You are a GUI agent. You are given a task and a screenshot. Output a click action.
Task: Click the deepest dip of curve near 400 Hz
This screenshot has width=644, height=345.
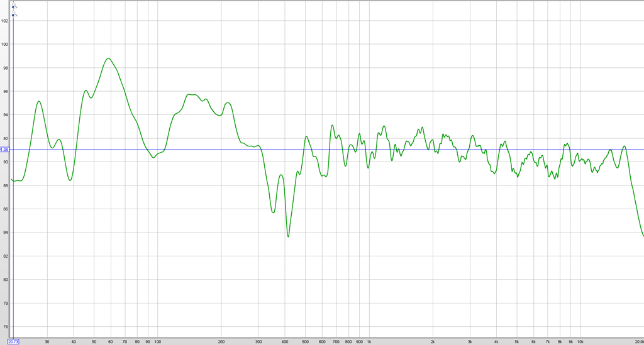pos(288,236)
